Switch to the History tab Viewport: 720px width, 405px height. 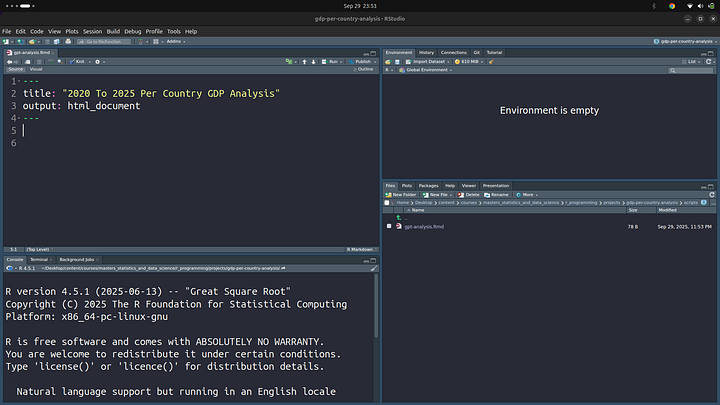point(426,53)
